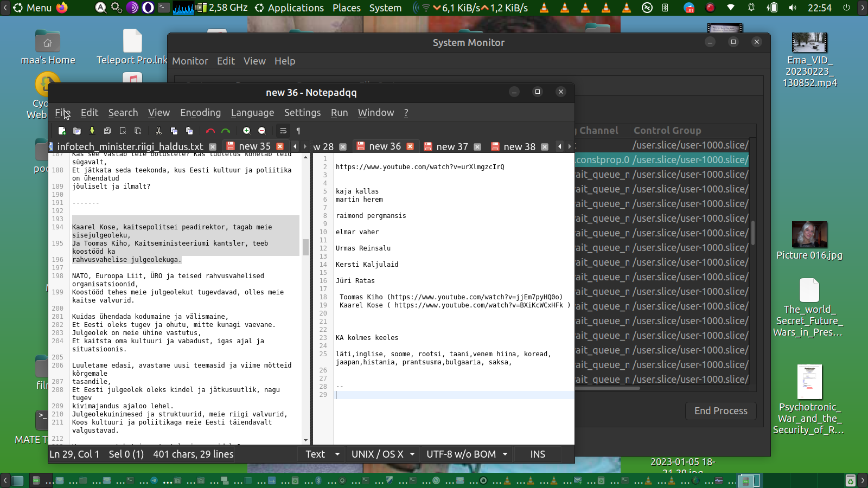This screenshot has width=868, height=488.
Task: Click the green Redo arrow icon
Action: pos(226,131)
